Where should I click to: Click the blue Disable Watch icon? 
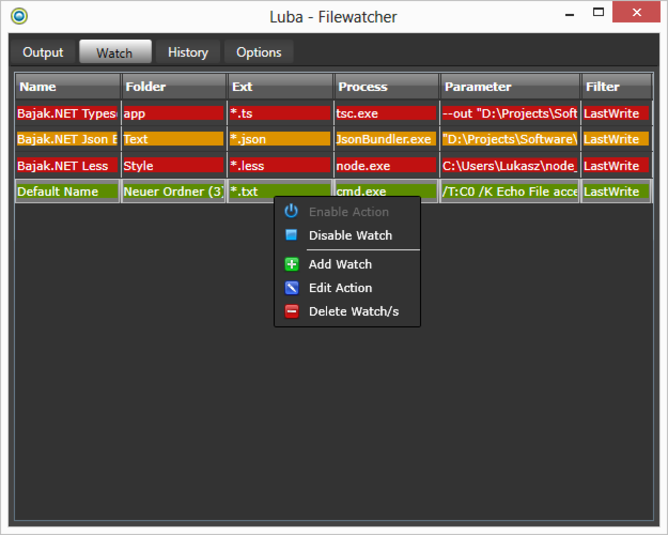pyautogui.click(x=291, y=235)
